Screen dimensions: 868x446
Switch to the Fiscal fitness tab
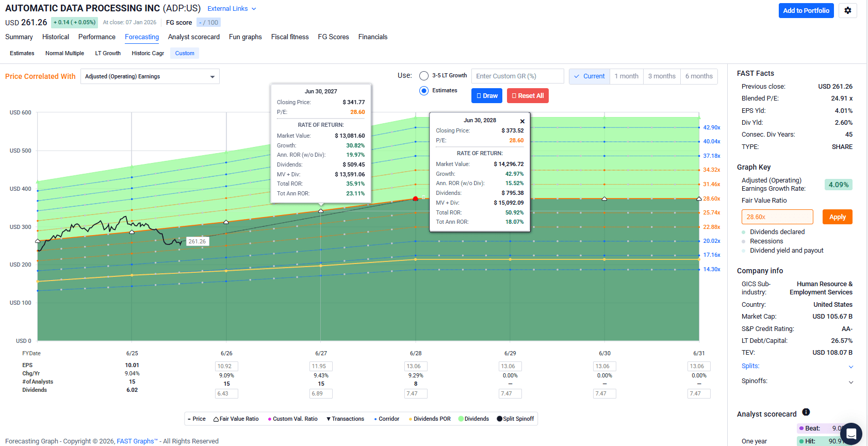[x=290, y=37]
